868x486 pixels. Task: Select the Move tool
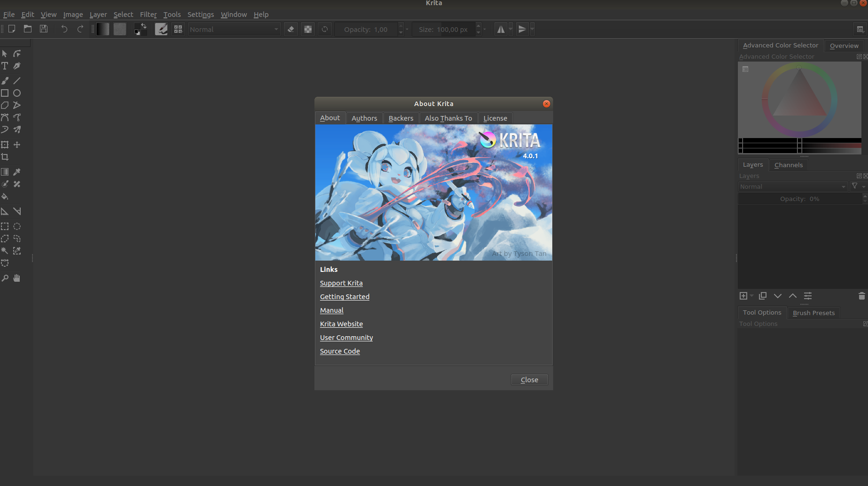click(x=17, y=145)
